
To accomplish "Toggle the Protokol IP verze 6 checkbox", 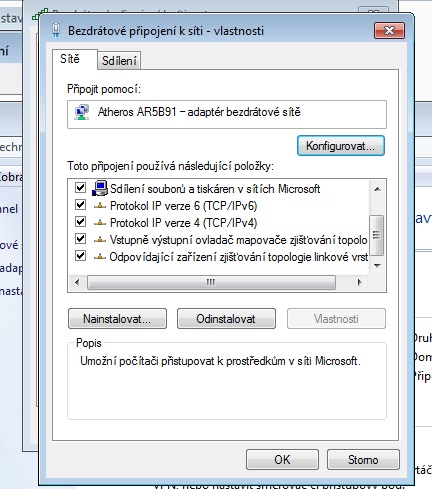I will (x=80, y=205).
